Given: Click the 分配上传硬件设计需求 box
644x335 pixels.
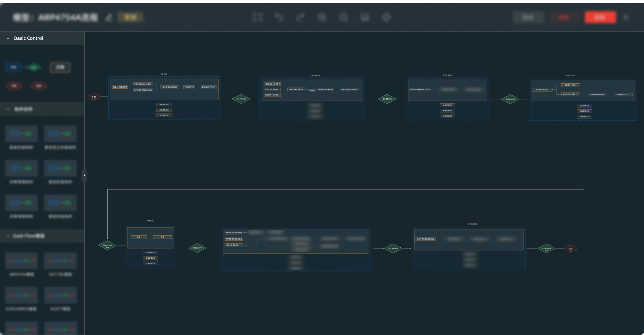Looking at the screenshot, I should (272, 84).
